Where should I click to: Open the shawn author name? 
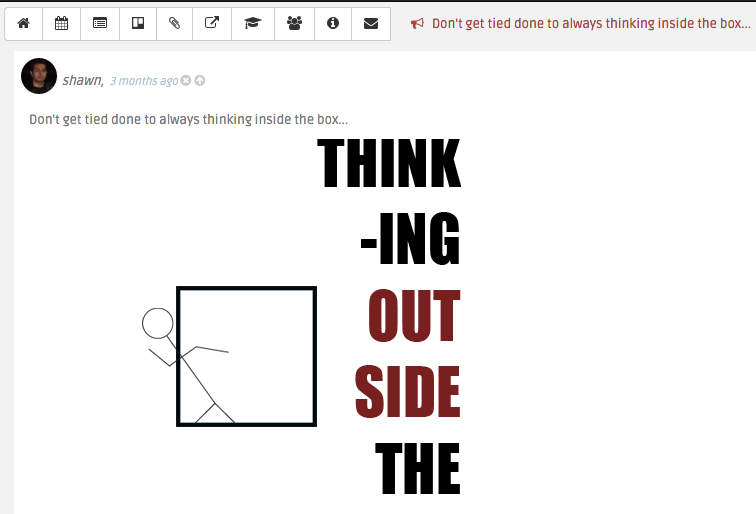83,80
